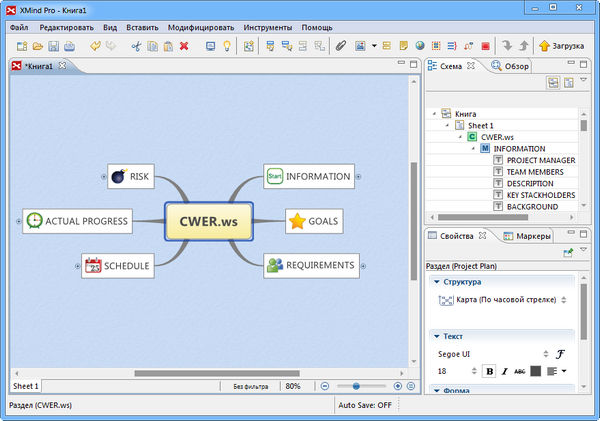The height and width of the screenshot is (421, 600).
Task: Toggle strikethrough text formatting
Action: pos(520,371)
